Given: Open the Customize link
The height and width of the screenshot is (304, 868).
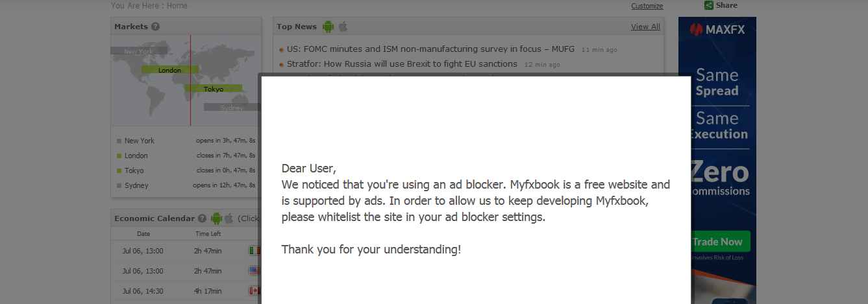Looking at the screenshot, I should click(647, 6).
